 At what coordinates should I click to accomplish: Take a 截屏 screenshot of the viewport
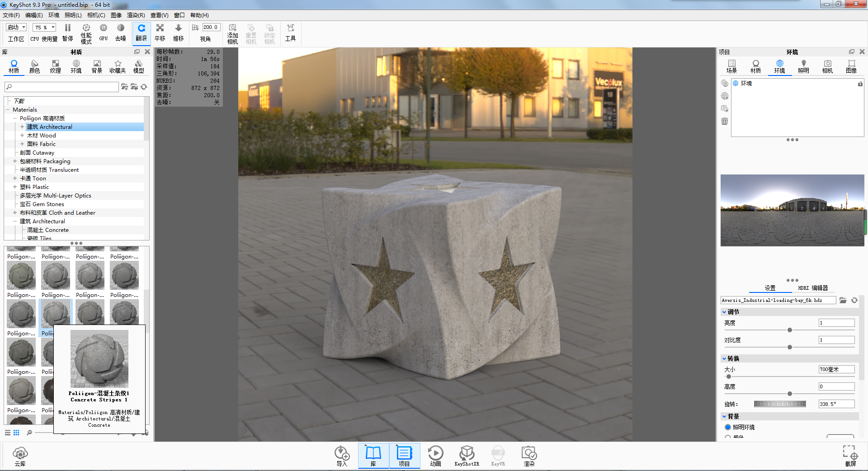coord(850,456)
